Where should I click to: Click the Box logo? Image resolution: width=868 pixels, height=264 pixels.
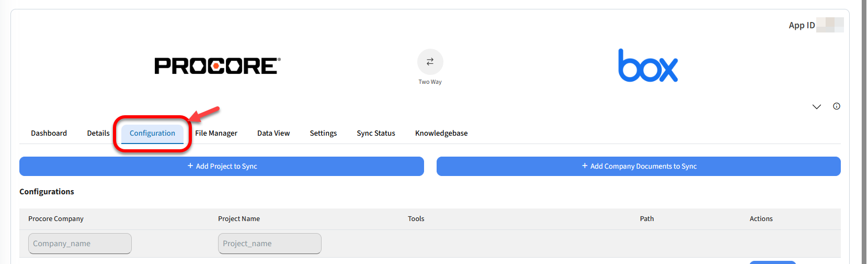tap(648, 66)
